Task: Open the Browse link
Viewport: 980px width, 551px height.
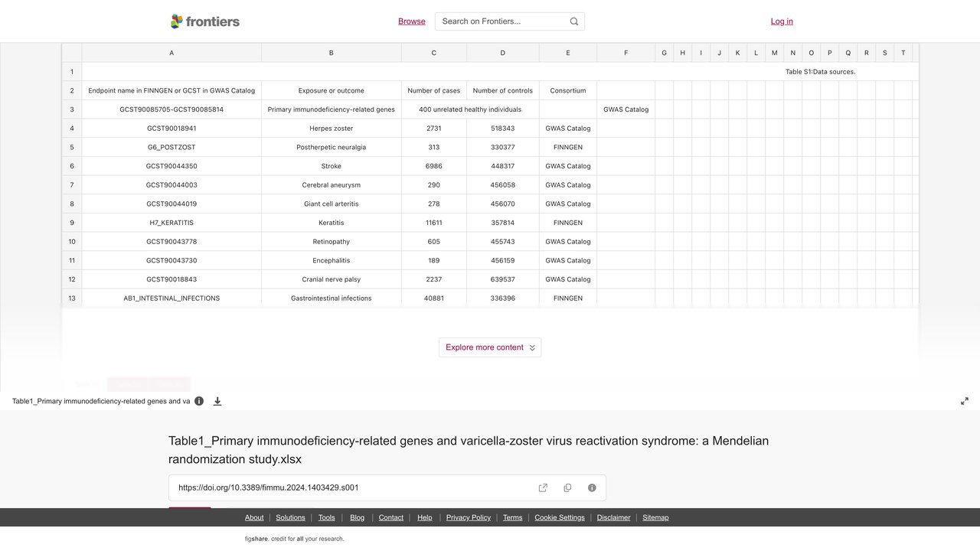Action: coord(412,21)
